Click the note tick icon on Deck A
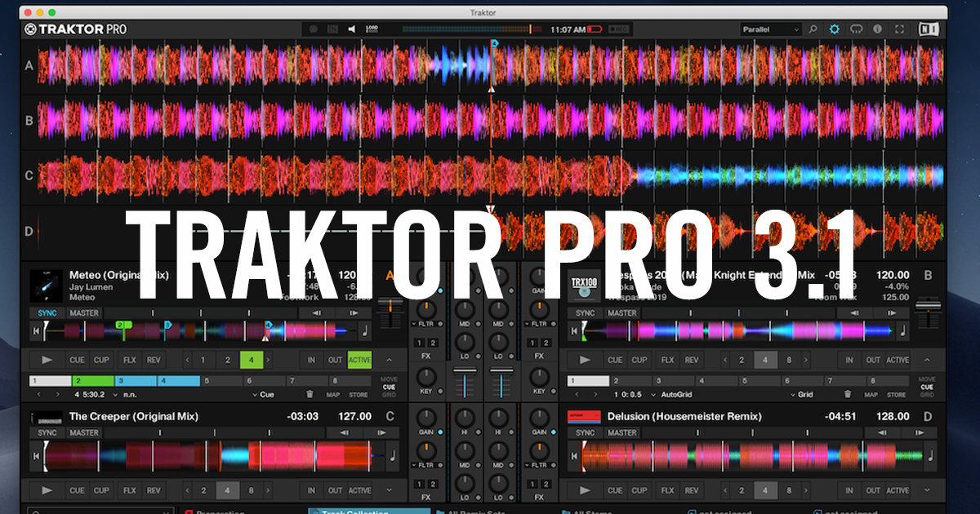 click(364, 330)
